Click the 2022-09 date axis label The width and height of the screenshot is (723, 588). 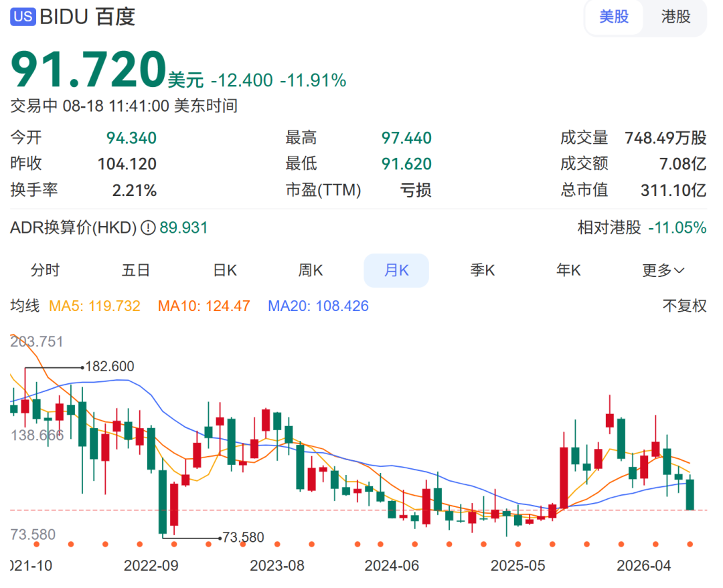coord(151,565)
